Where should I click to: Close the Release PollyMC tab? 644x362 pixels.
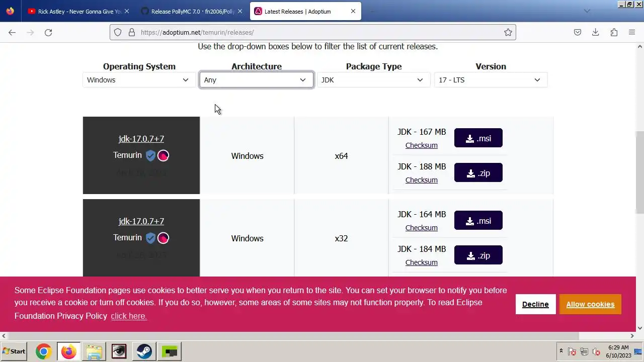(240, 11)
